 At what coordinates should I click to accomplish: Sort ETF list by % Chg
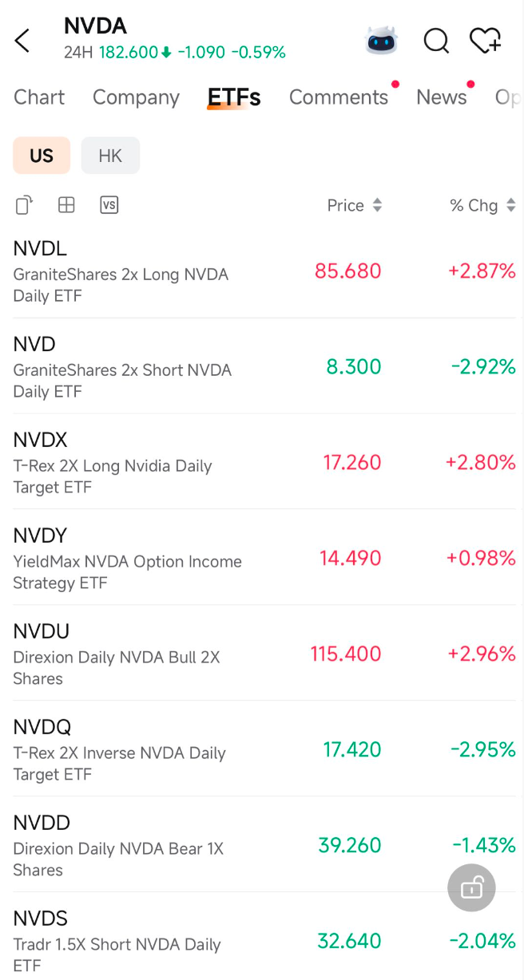click(x=482, y=206)
